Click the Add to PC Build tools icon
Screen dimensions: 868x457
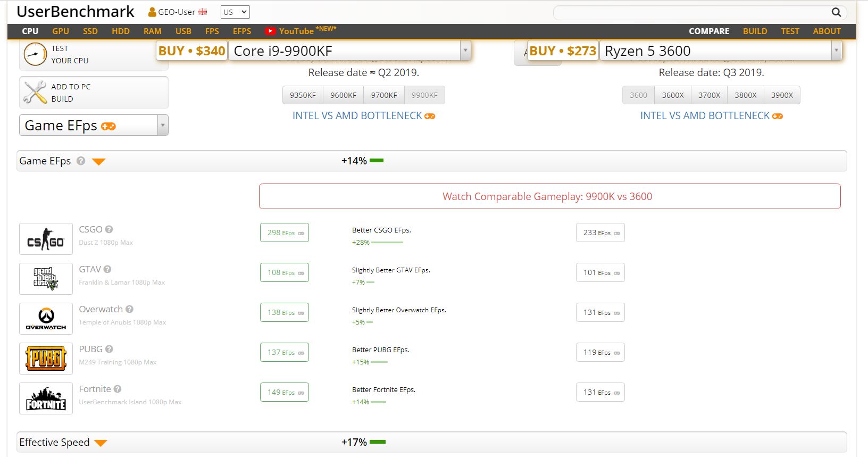35,93
